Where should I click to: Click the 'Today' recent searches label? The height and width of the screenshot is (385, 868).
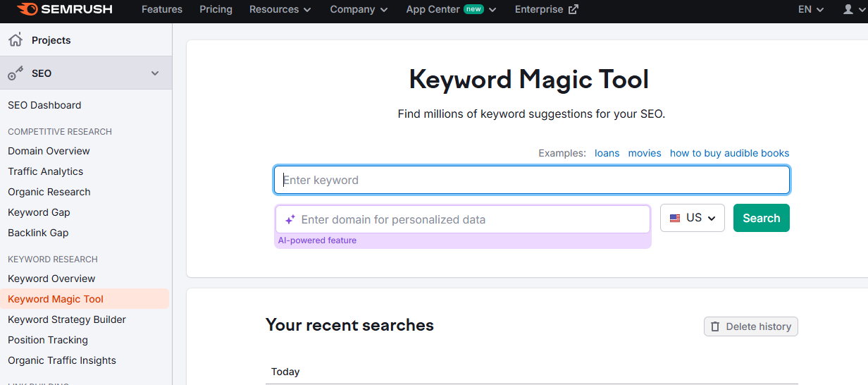click(x=285, y=372)
